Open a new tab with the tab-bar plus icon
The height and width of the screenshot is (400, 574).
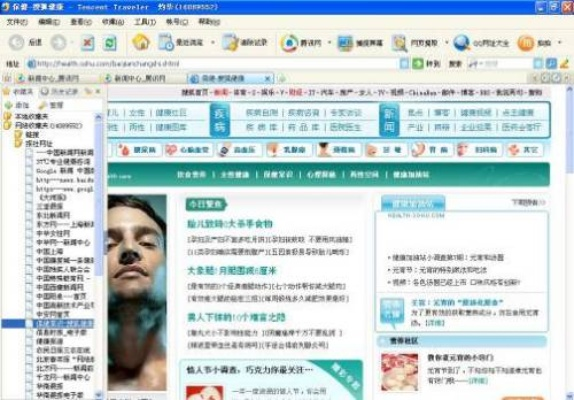pos(282,78)
